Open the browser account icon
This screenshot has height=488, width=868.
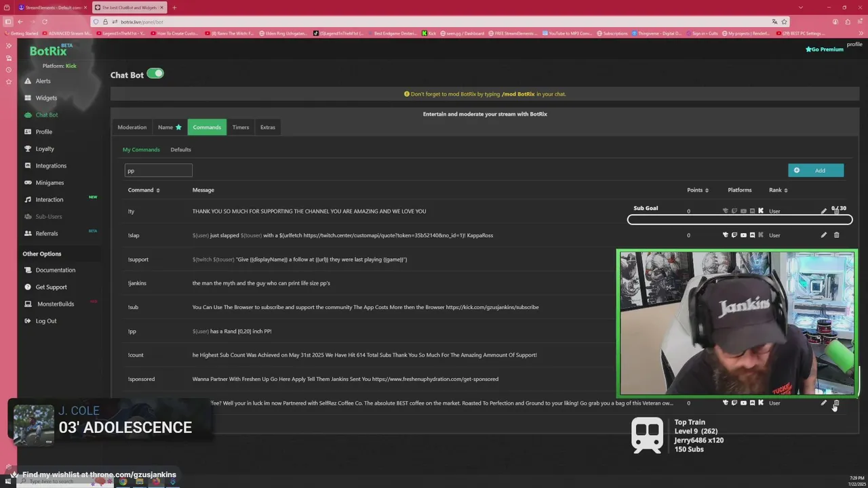pos(835,22)
